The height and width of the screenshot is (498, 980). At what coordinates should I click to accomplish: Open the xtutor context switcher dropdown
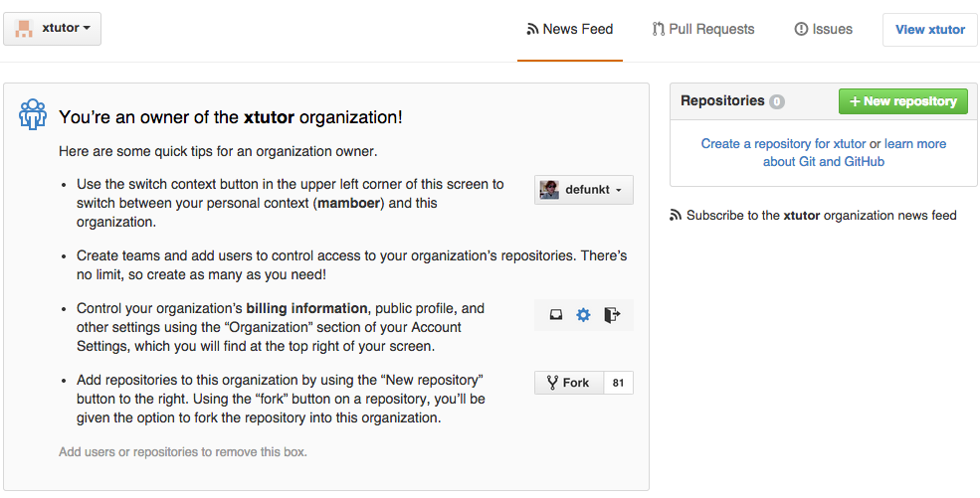52,29
